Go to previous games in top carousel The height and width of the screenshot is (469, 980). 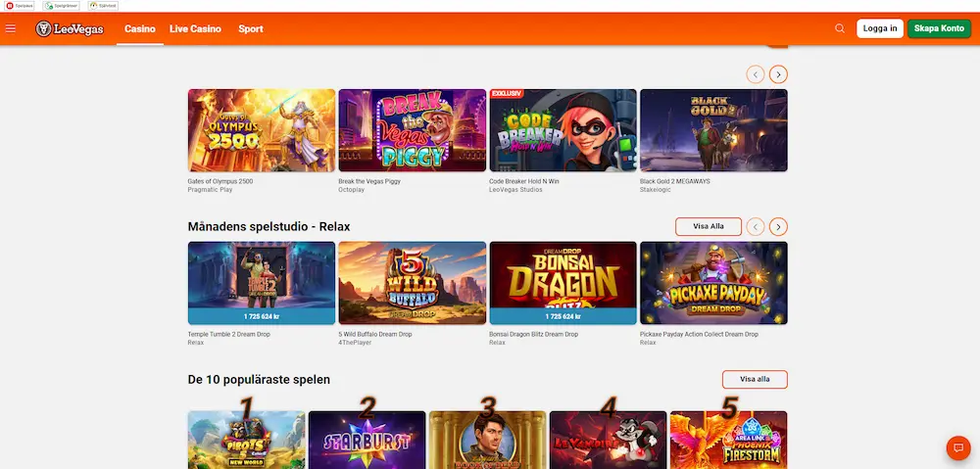click(x=755, y=75)
